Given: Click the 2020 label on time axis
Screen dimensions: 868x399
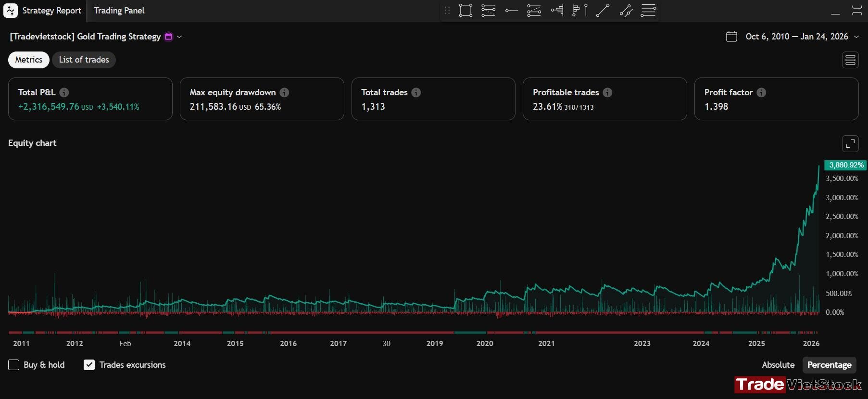Looking at the screenshot, I should (x=485, y=344).
